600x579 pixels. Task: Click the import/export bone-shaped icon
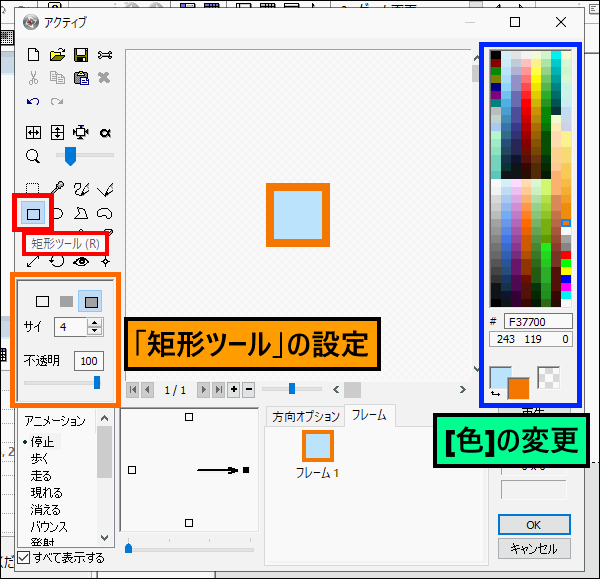pyautogui.click(x=105, y=55)
